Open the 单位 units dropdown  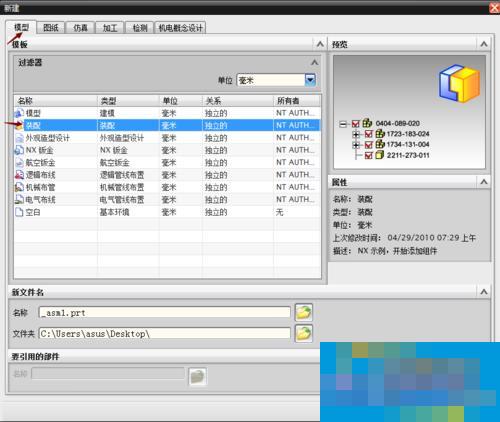(310, 80)
